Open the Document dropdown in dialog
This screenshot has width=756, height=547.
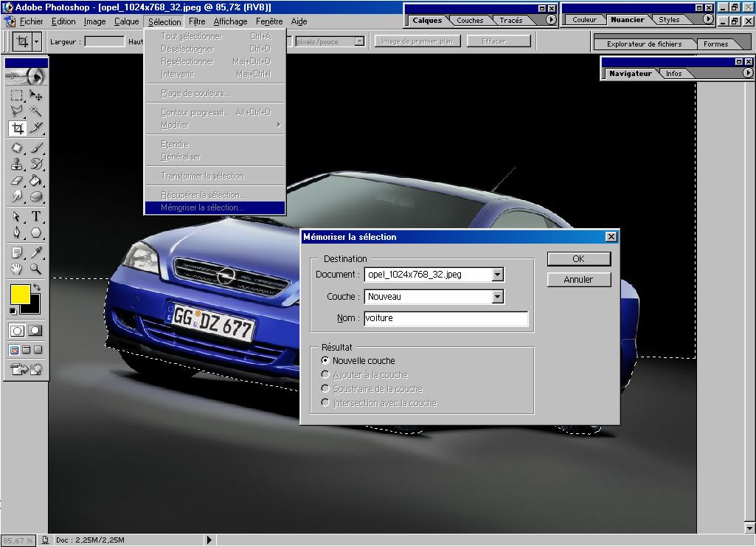point(498,275)
